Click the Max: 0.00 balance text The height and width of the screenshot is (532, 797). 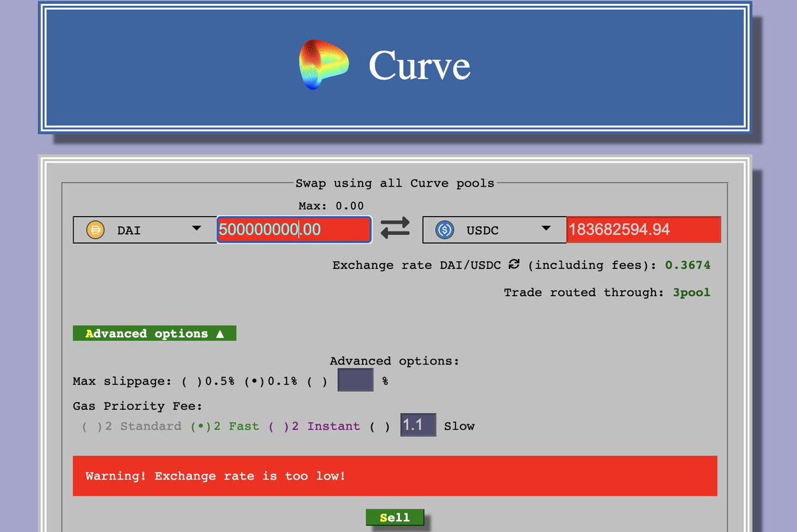331,206
